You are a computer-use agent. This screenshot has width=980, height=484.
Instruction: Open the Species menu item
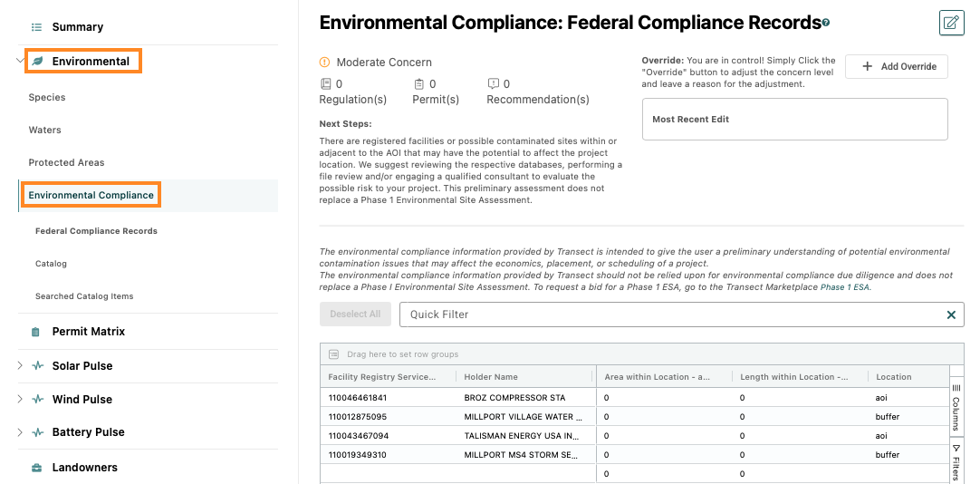click(x=47, y=98)
